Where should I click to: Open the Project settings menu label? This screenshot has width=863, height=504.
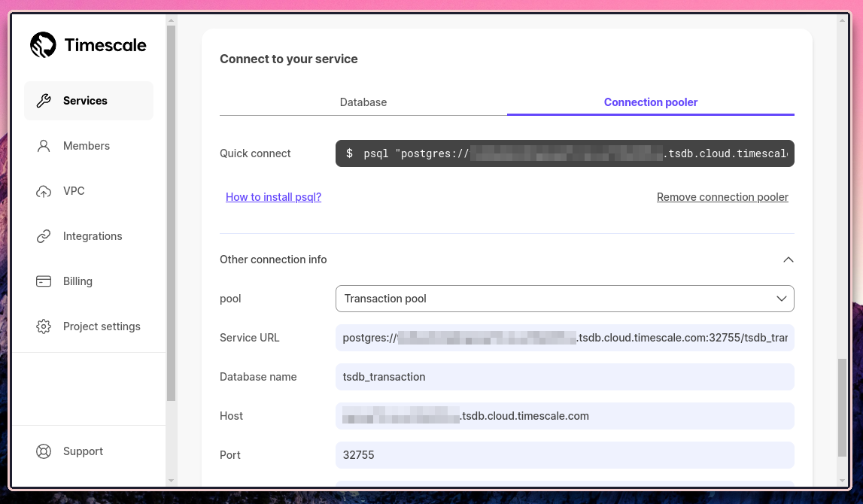tap(102, 326)
